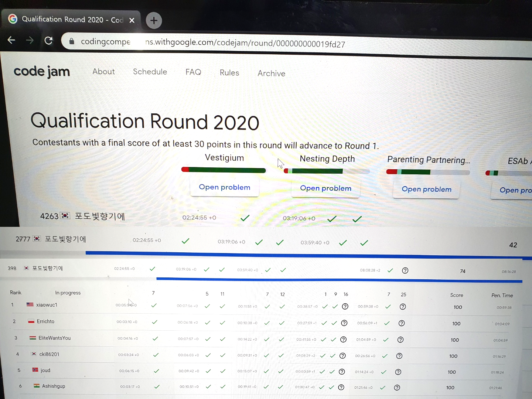The image size is (532, 399).
Task: Reload the Code Jam page
Action: (48, 40)
